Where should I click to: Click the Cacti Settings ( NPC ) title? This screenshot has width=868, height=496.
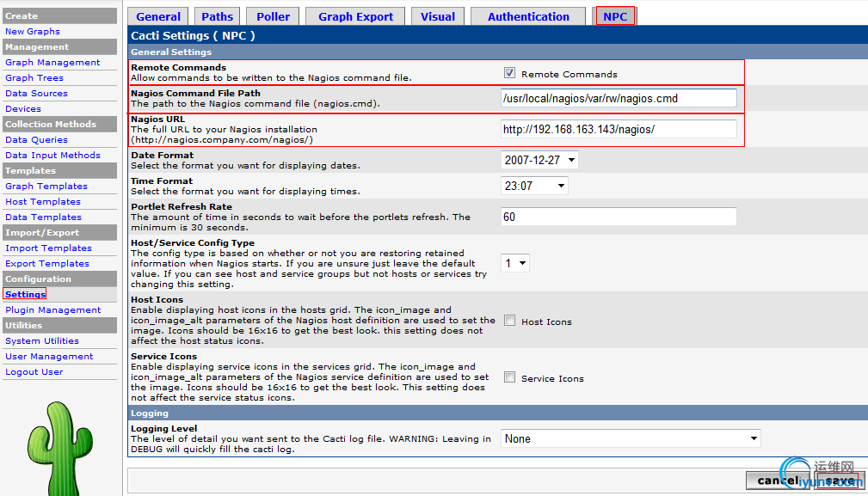pyautogui.click(x=193, y=35)
